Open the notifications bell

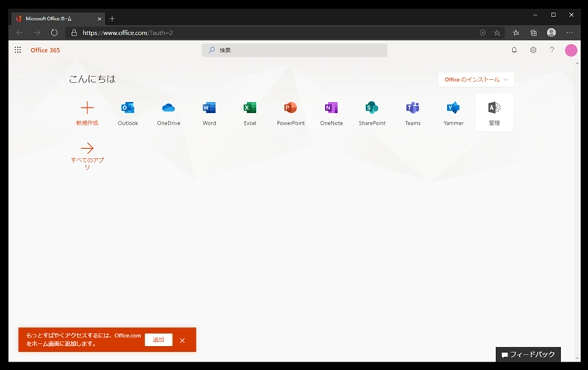514,50
